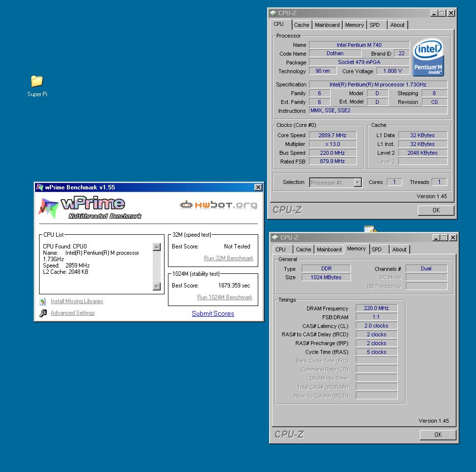The height and width of the screenshot is (472, 476).
Task: Click the CPU List scrollbar track
Action: [157, 267]
